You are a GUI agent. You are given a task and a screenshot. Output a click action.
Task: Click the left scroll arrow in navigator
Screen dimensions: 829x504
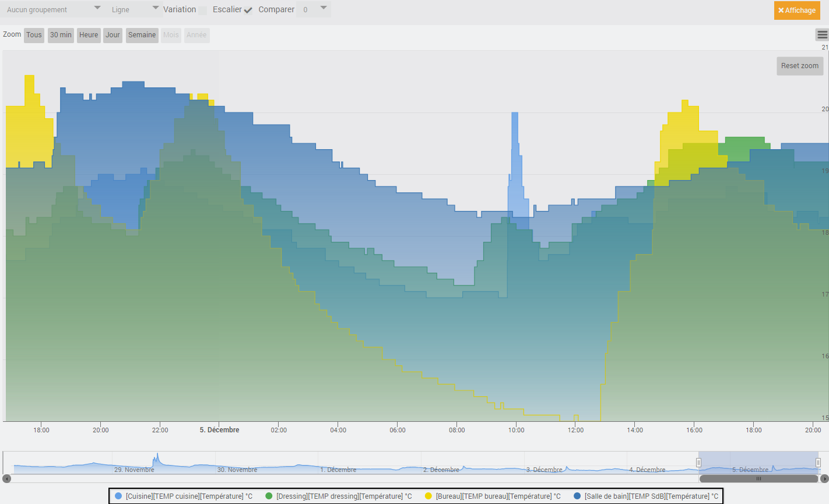(x=6, y=479)
